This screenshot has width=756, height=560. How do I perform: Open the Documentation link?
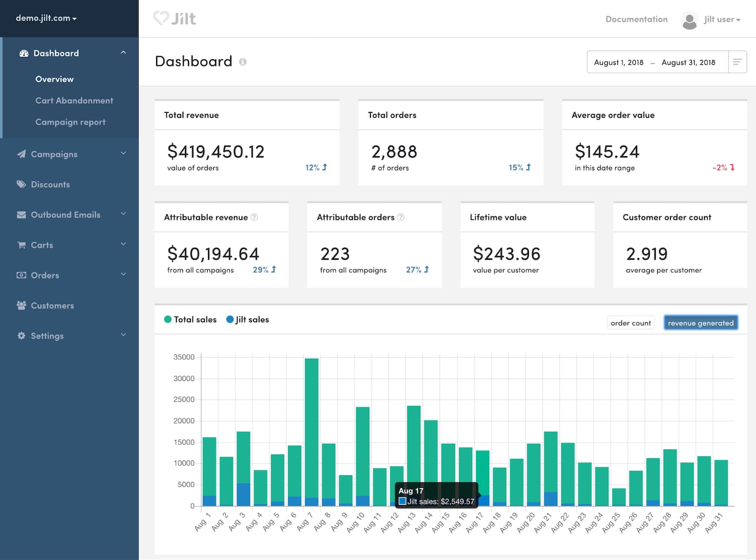(x=636, y=19)
